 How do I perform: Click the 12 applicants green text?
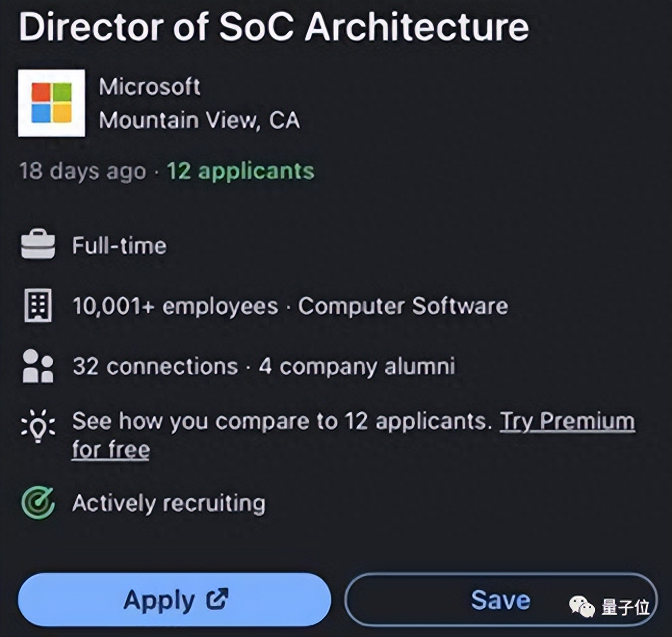click(240, 171)
